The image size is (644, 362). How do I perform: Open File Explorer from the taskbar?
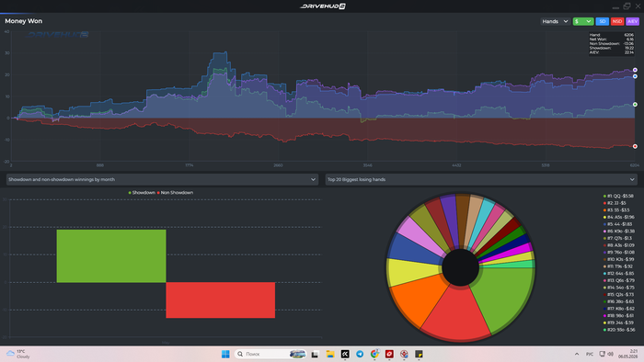click(x=330, y=355)
